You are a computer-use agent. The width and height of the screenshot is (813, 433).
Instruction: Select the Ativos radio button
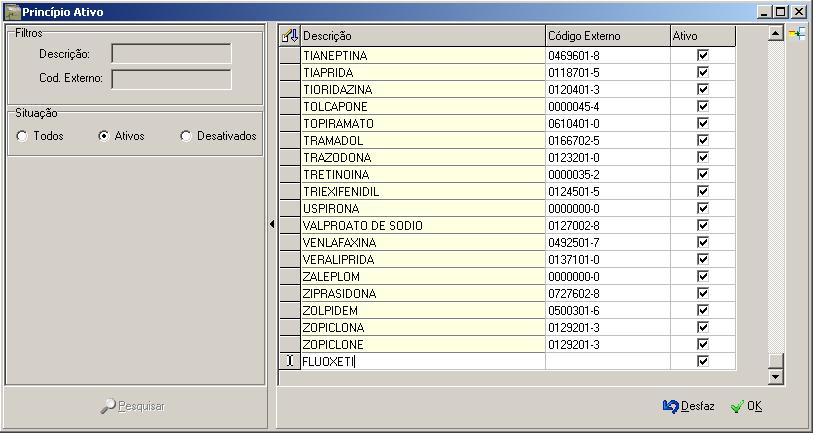click(104, 136)
